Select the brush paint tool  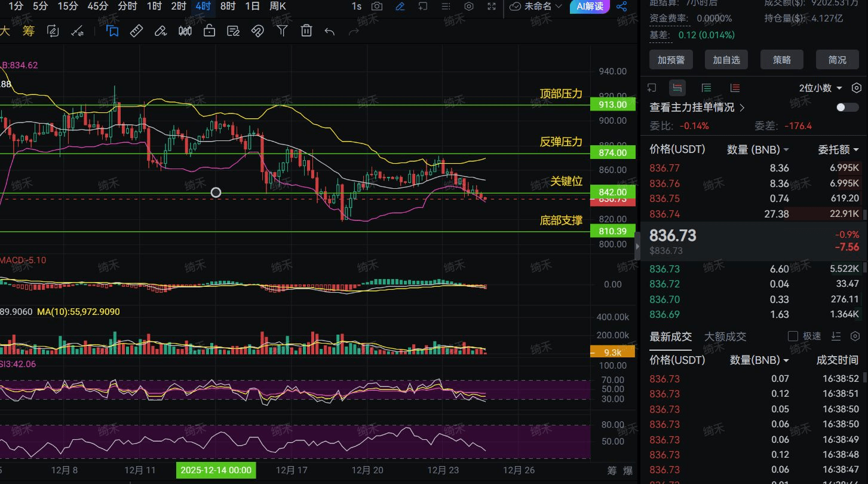[x=161, y=31]
